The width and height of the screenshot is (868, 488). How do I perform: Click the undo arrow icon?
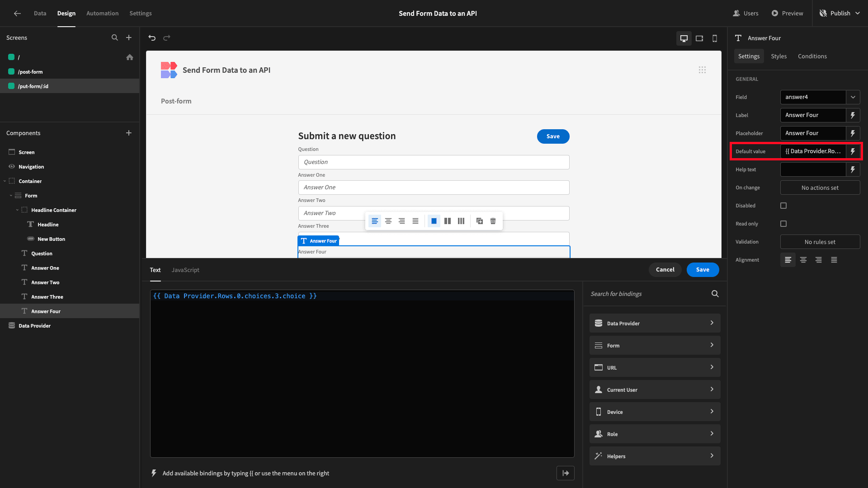(x=152, y=38)
